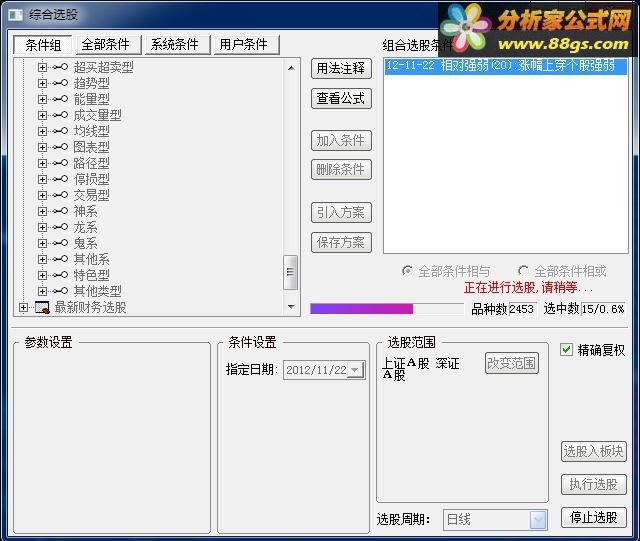Screen dimensions: 640x541
Task: Click the condition tree scrollbar thumb
Action: pos(290,272)
